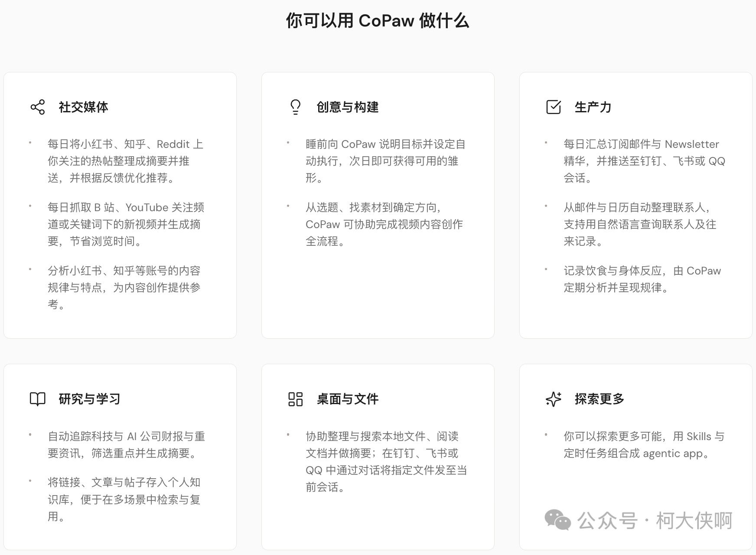The image size is (756, 555).
Task: Select the 研究与学习 card heading
Action: [x=90, y=399]
